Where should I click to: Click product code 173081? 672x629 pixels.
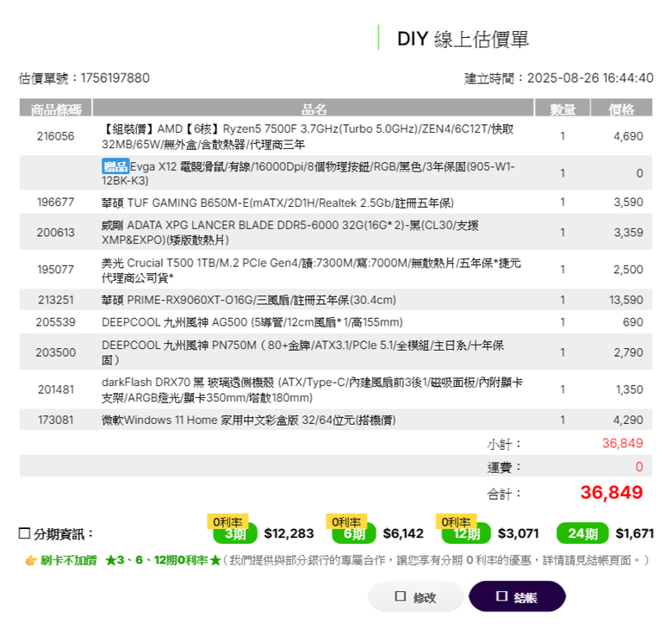(56, 420)
